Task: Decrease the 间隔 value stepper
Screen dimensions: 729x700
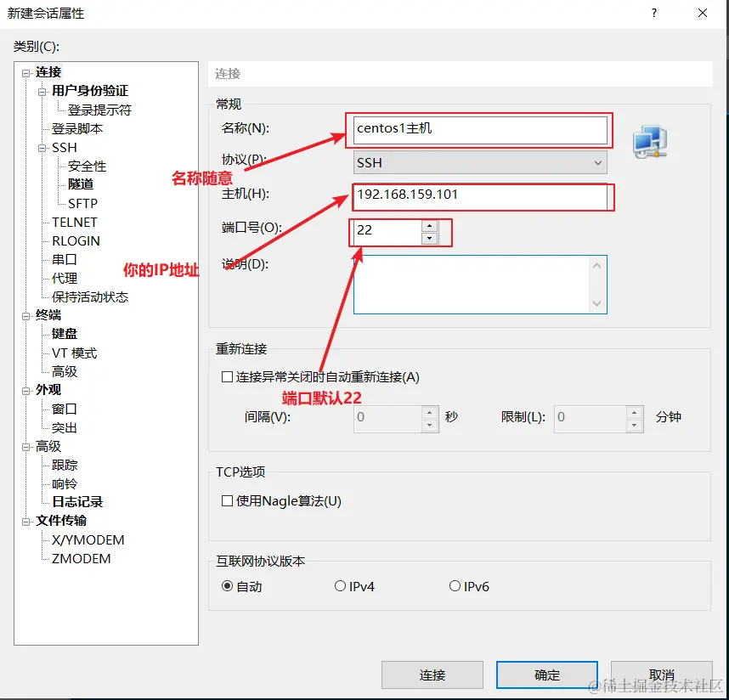Action: [x=430, y=426]
